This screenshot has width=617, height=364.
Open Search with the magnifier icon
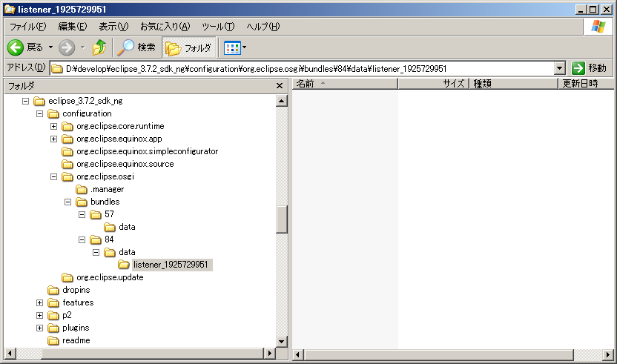126,47
